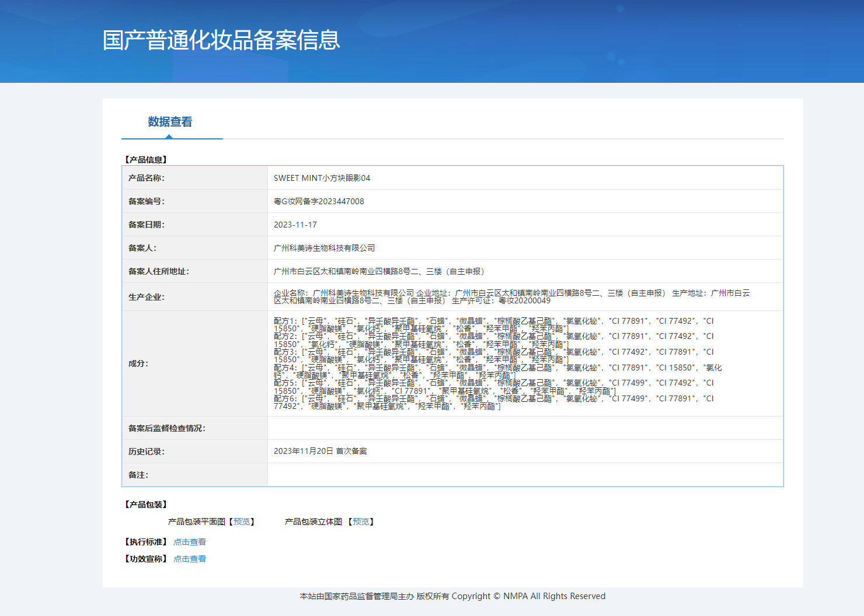Image resolution: width=864 pixels, height=616 pixels.
Task: Select the filing date 2023-11-17
Action: coord(295,225)
